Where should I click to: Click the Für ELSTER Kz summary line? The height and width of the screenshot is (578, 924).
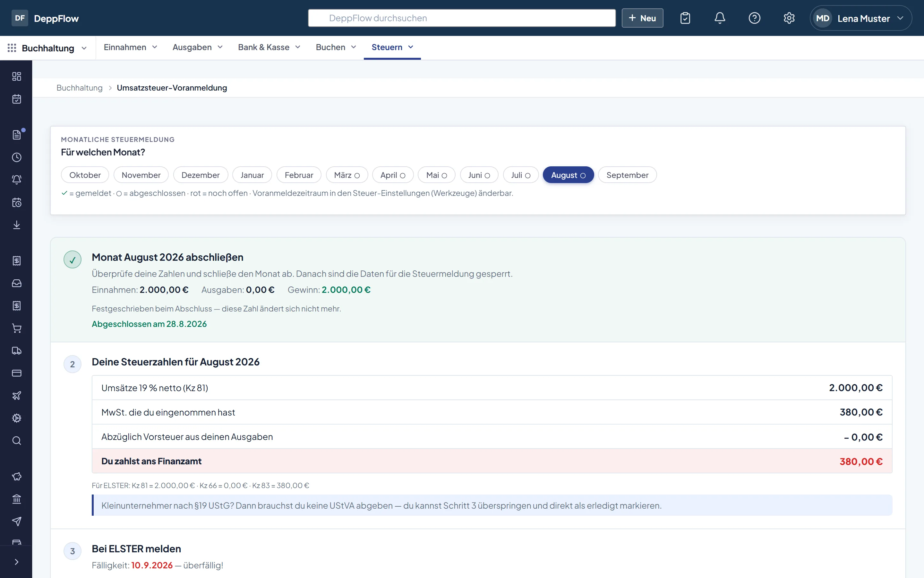[x=201, y=486]
